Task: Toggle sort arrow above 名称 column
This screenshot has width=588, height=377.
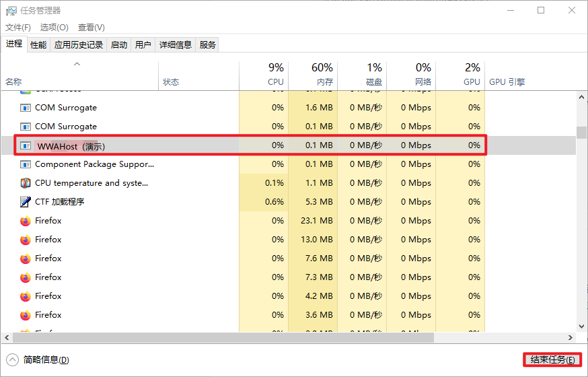Action: pyautogui.click(x=77, y=65)
